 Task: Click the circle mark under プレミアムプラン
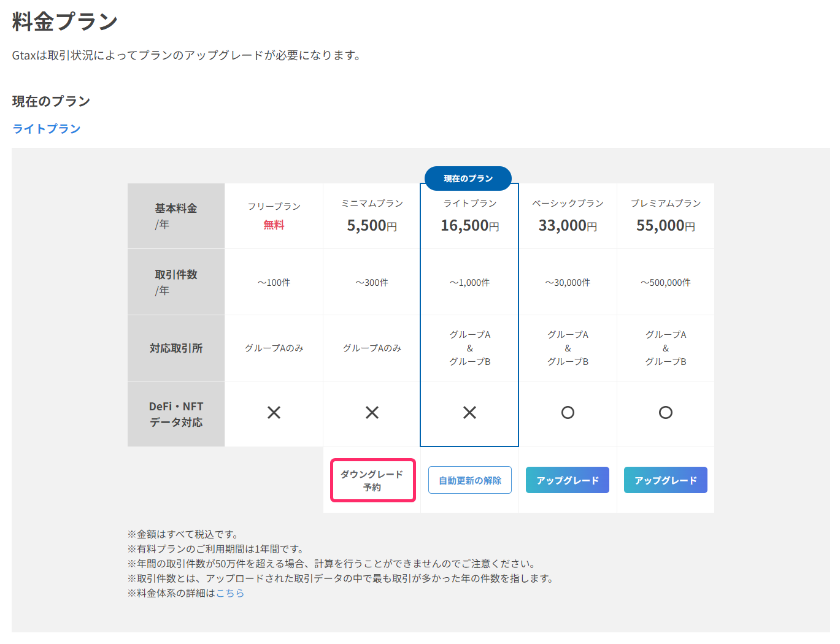point(666,413)
